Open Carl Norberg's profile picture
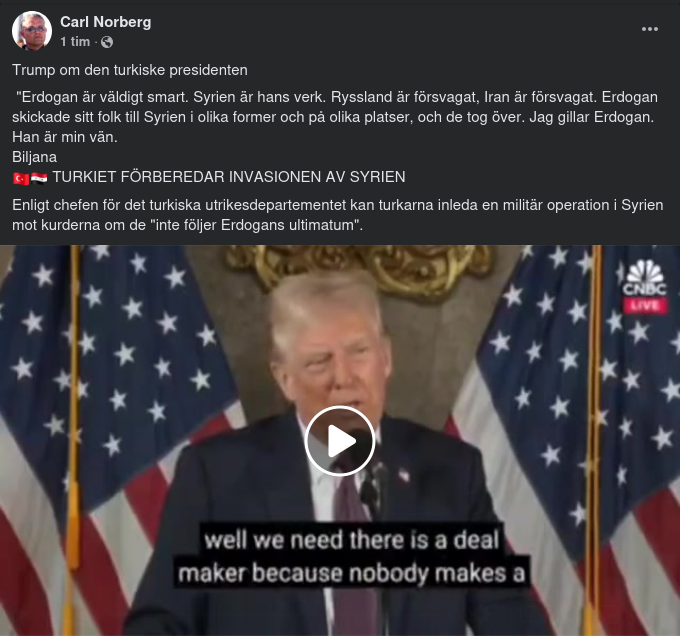 pos(32,31)
